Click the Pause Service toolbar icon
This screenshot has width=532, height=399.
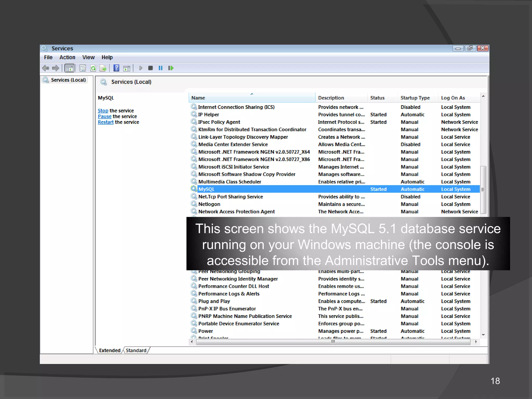click(161, 68)
